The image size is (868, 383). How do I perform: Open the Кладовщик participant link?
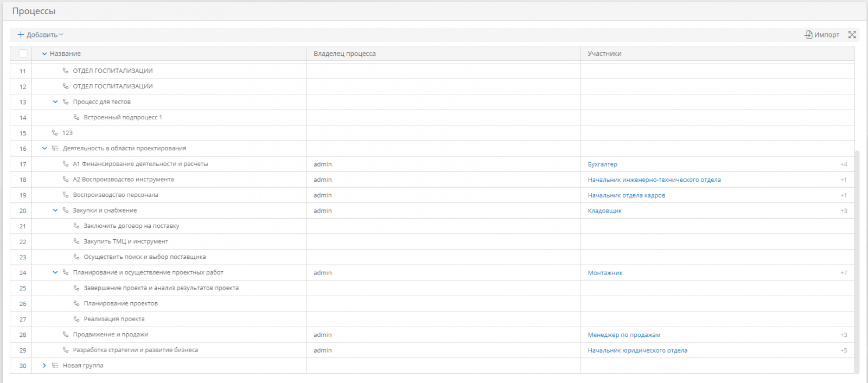coord(604,211)
